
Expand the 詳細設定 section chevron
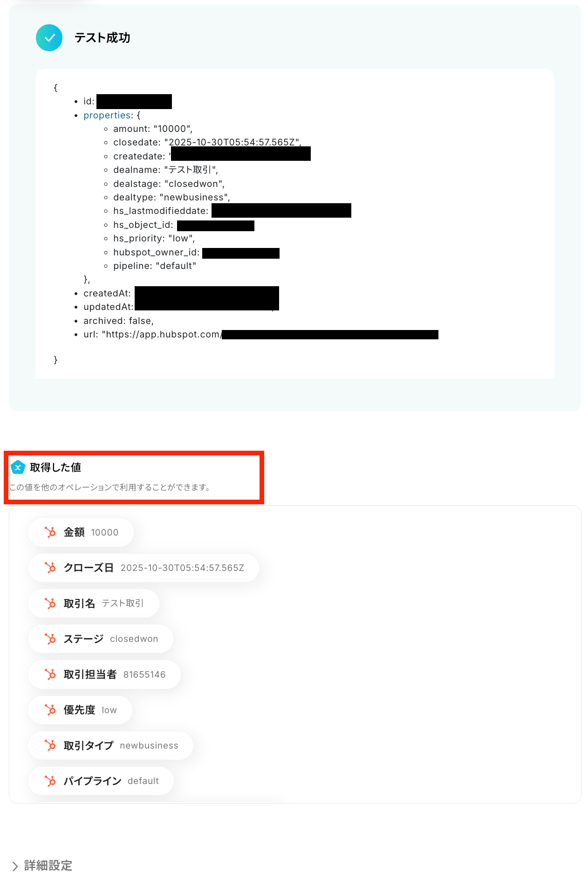[15, 866]
